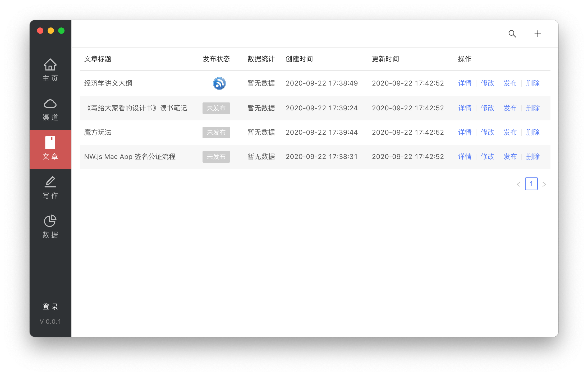This screenshot has height=376, width=588.
Task: Click the plus icon to add article
Action: tap(538, 34)
